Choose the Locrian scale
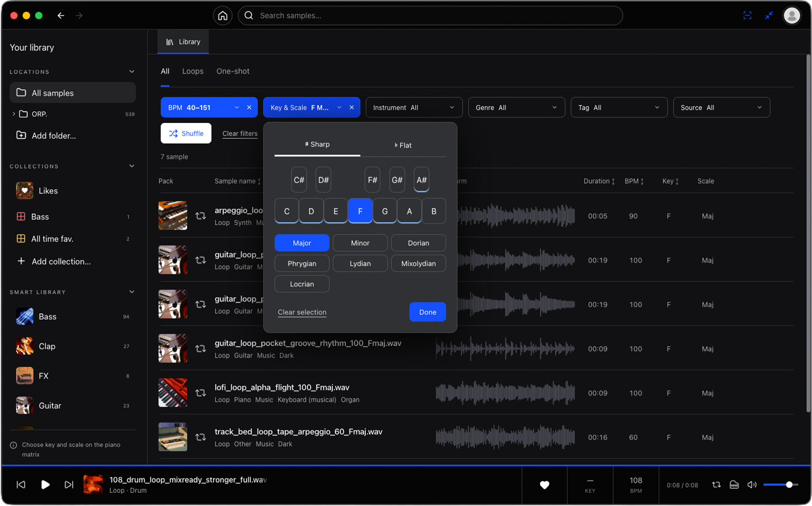This screenshot has height=506, width=812. (302, 284)
